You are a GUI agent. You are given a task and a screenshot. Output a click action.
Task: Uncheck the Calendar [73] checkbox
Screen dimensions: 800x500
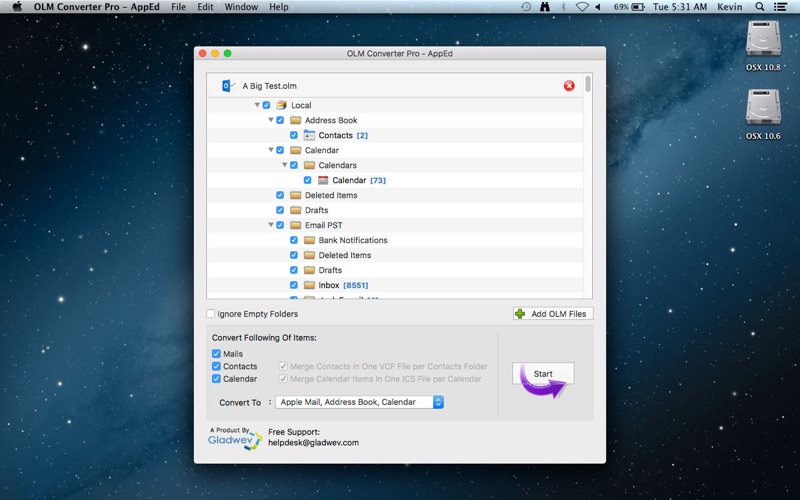[x=308, y=180]
